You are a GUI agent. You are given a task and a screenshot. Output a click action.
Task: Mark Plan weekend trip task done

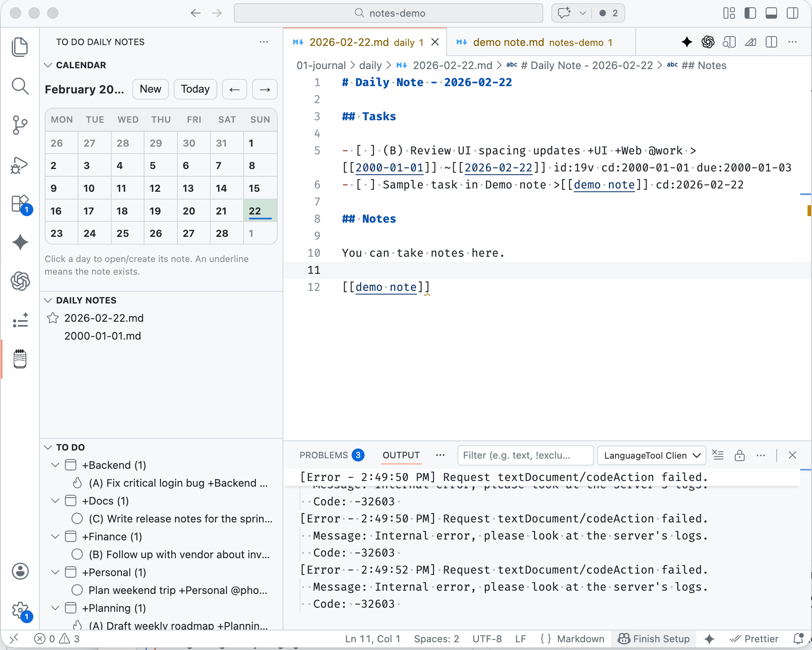77,590
